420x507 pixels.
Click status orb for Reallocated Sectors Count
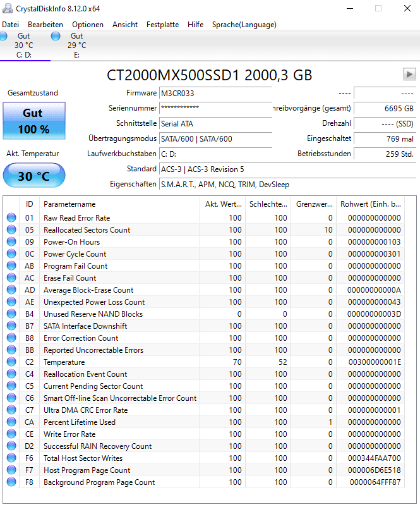(11, 229)
